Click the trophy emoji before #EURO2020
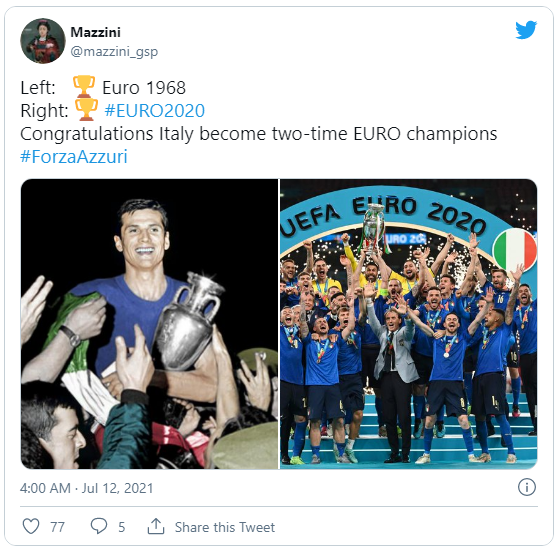Screen dimensions: 556x553 [86, 110]
